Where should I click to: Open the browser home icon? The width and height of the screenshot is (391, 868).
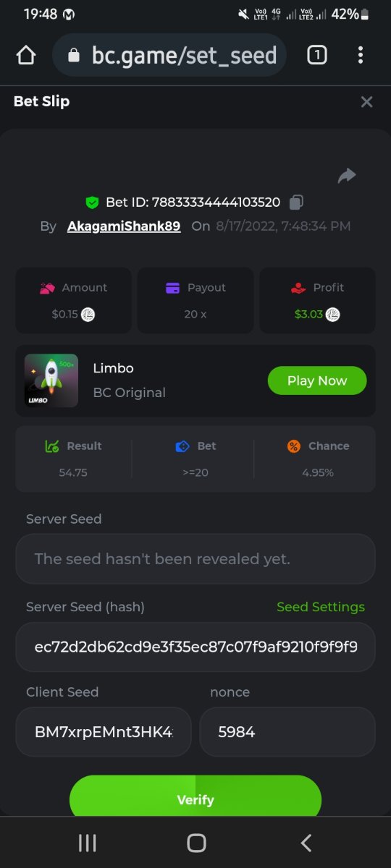[26, 55]
